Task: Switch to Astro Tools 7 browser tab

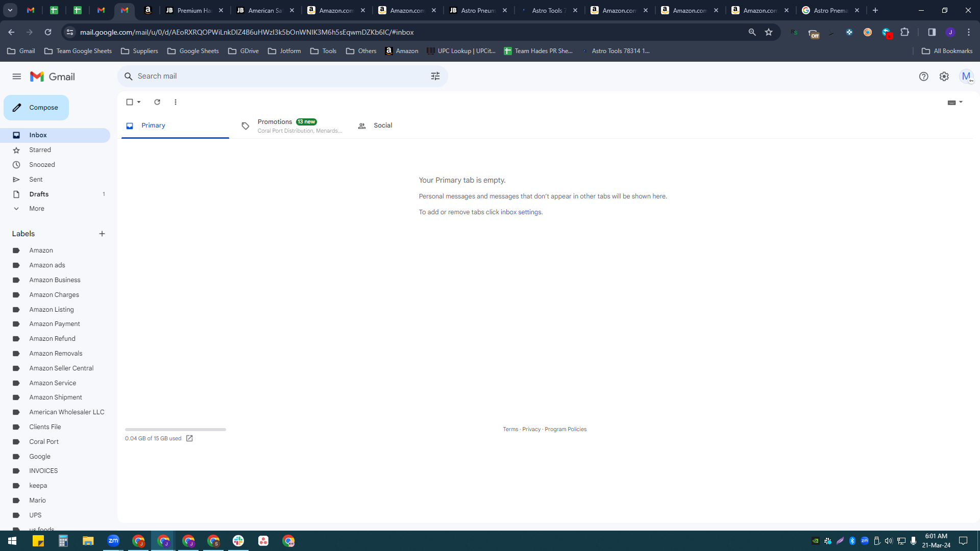Action: coord(549,10)
